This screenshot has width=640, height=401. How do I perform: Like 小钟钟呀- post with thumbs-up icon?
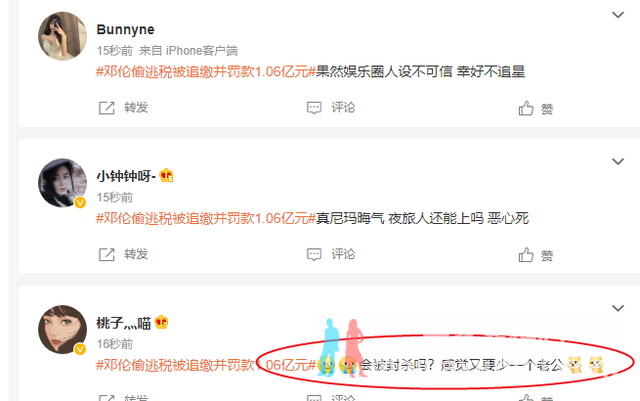(526, 255)
